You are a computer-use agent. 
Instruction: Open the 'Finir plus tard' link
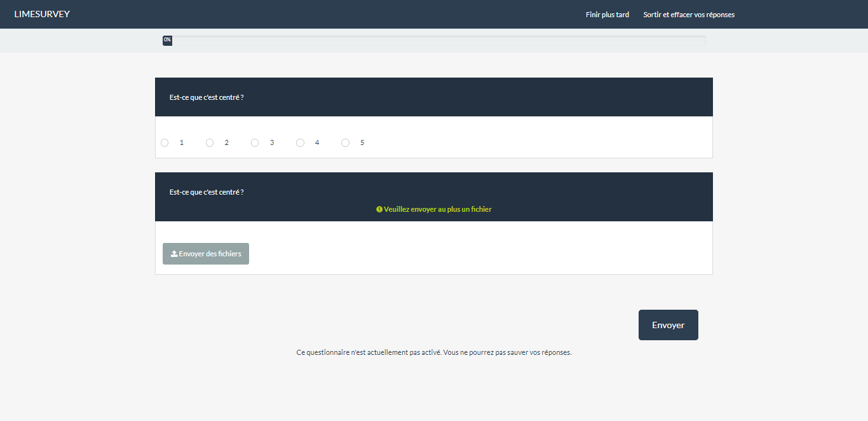[x=607, y=15]
